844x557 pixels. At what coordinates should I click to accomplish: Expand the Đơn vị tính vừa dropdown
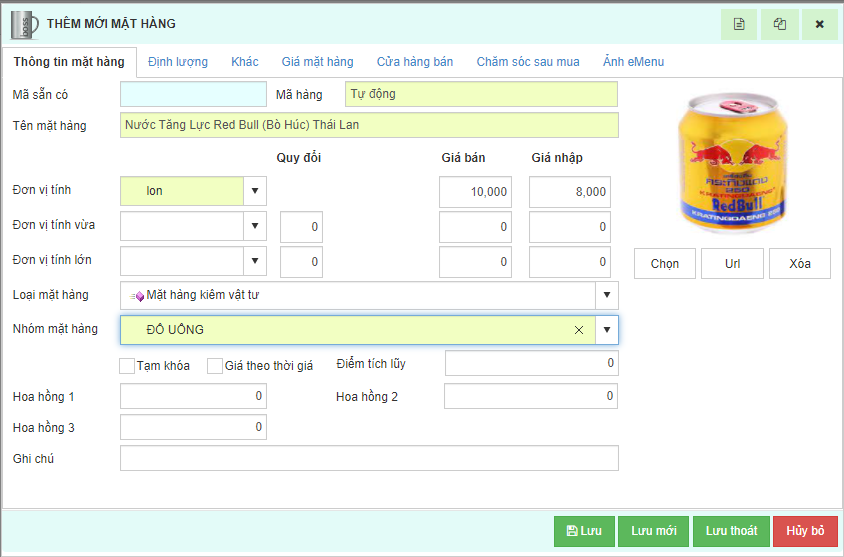[255, 226]
